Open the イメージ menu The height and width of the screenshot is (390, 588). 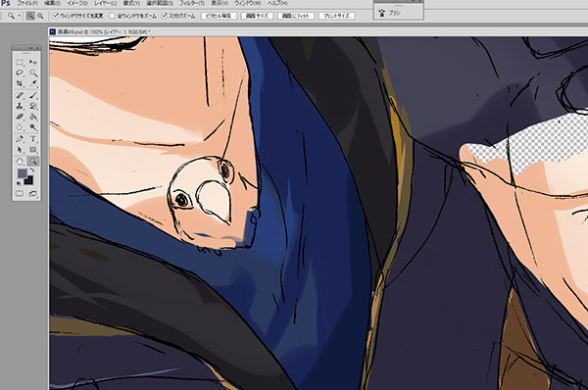[76, 3]
